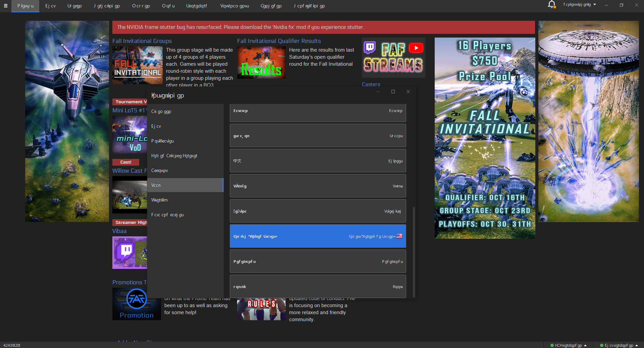Choose the 'Ecvcnàp' language row
The image size is (644, 348).
click(318, 113)
